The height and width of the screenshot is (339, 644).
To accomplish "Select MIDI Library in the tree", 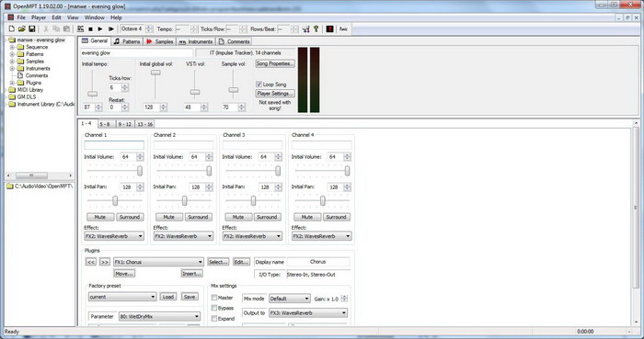I will (x=30, y=90).
